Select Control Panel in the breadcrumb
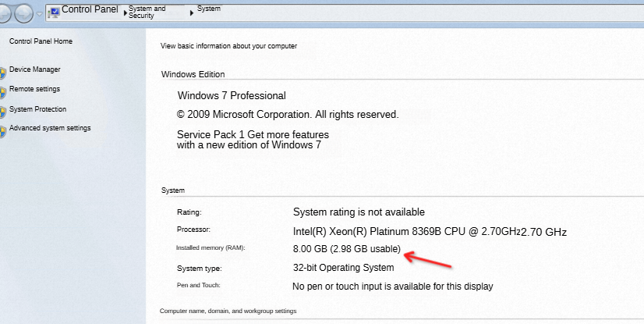Viewport: 644px width, 324px height. pyautogui.click(x=90, y=9)
